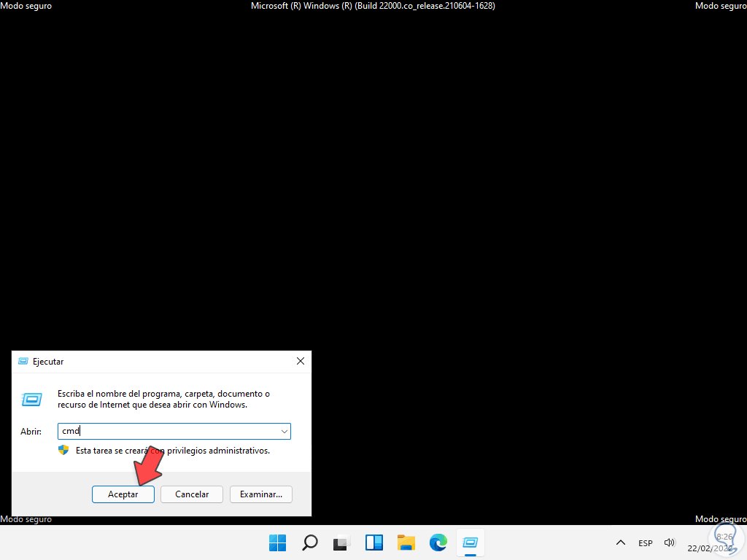The width and height of the screenshot is (747, 560).
Task: Show hidden system tray icons chevron
Action: pyautogui.click(x=620, y=542)
